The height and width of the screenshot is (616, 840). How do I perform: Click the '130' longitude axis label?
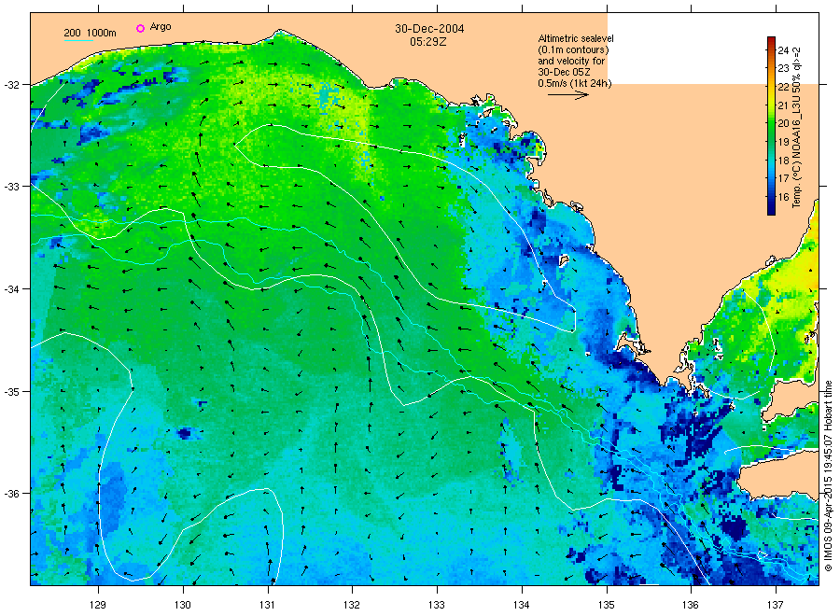[183, 605]
